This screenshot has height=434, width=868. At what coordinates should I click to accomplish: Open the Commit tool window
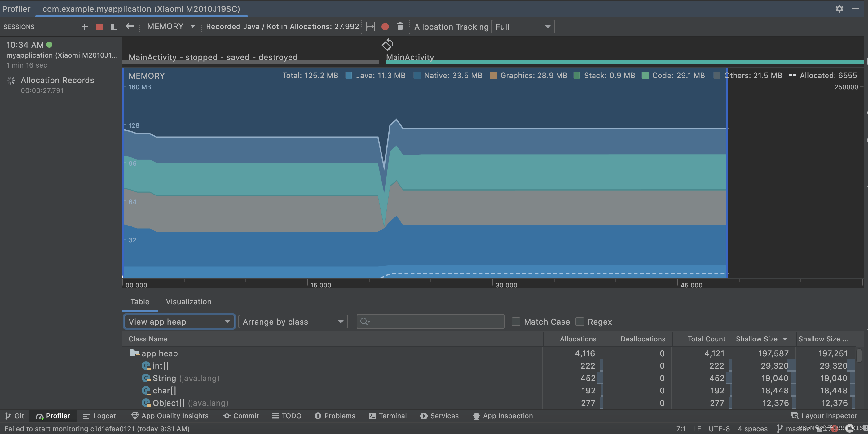pyautogui.click(x=241, y=415)
